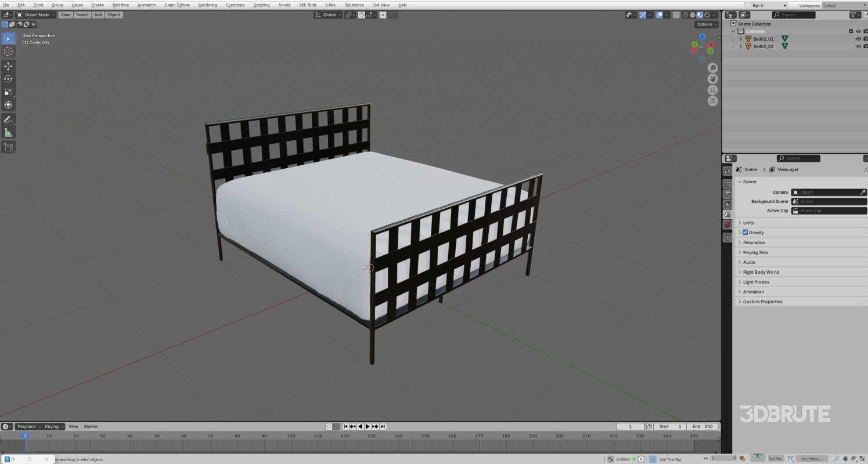Open the World Properties tab
The height and width of the screenshot is (464, 868).
pyautogui.click(x=727, y=224)
